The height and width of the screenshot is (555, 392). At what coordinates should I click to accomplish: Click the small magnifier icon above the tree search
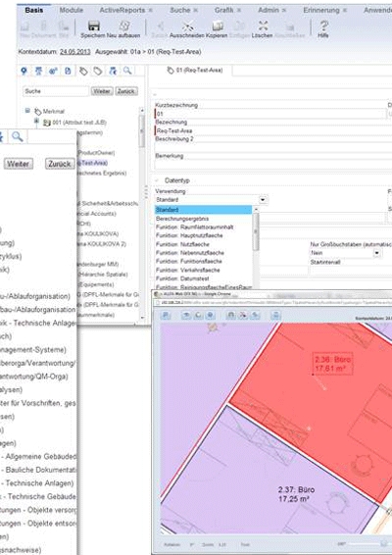point(127,71)
